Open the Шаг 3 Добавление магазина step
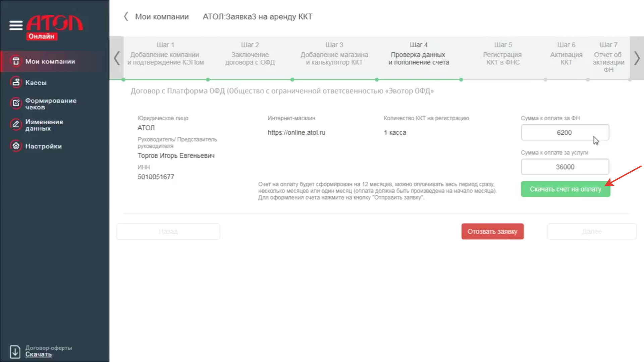644x362 pixels. [334, 54]
